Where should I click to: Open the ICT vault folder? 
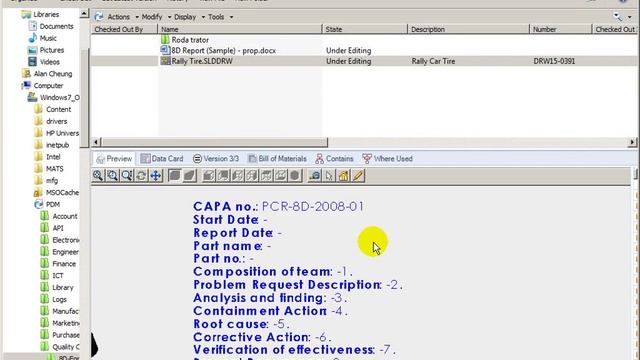52,276
